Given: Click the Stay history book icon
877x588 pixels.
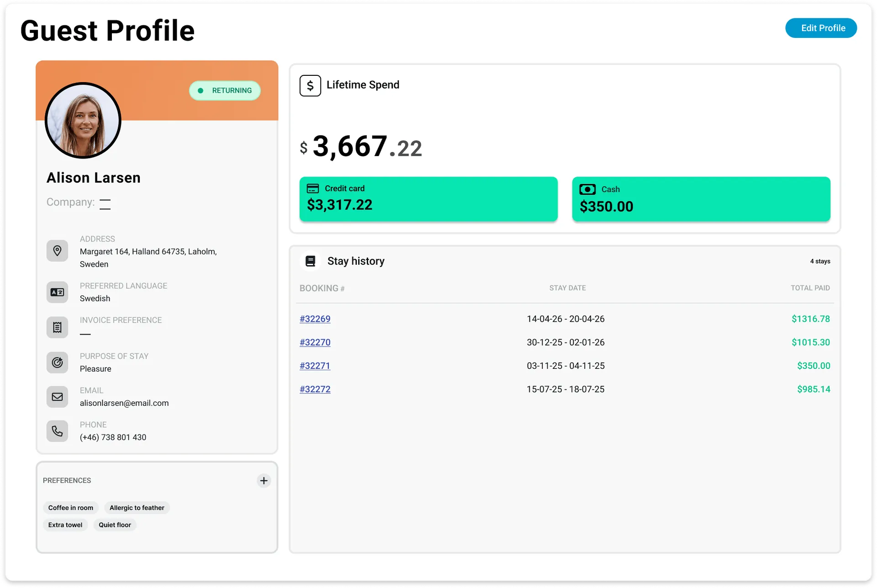Looking at the screenshot, I should tap(311, 261).
